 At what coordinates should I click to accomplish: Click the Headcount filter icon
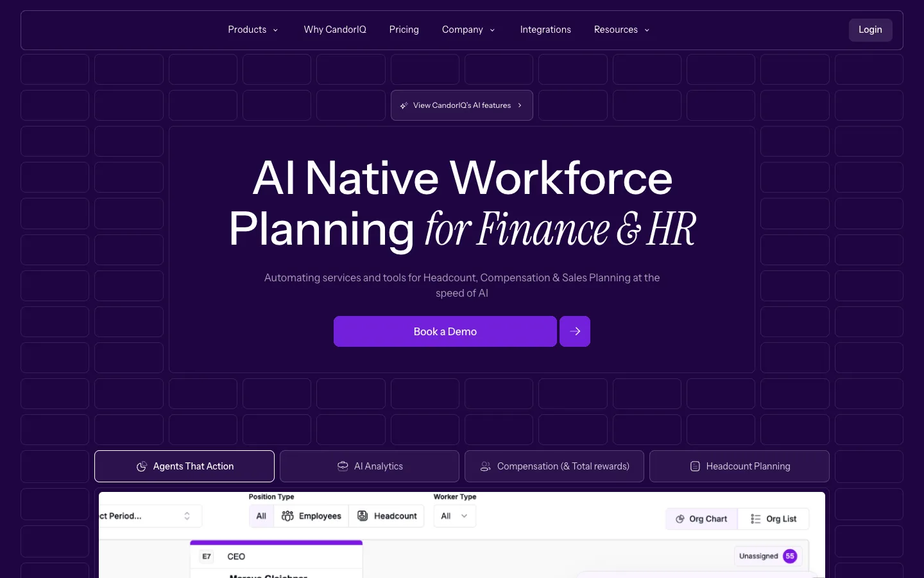(363, 516)
